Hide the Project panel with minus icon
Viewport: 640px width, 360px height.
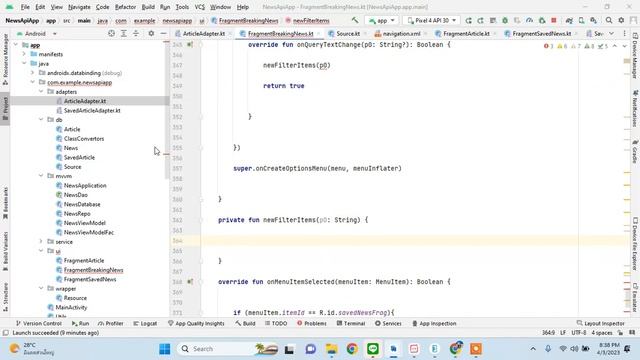coord(163,33)
